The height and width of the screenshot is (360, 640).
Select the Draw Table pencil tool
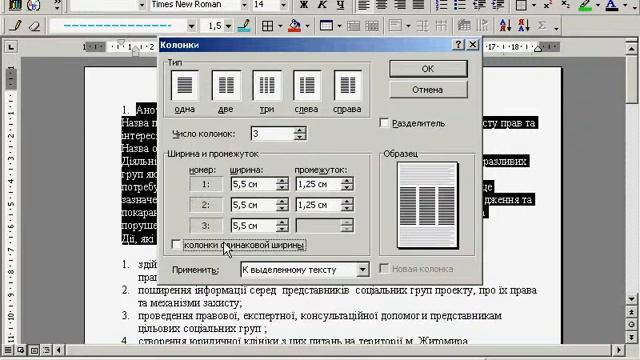(16, 26)
